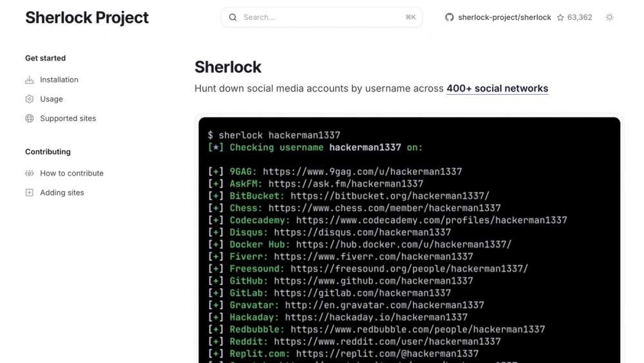The width and height of the screenshot is (644, 363).
Task: Click the Fiverr URL in terminal output
Action: 374,257
